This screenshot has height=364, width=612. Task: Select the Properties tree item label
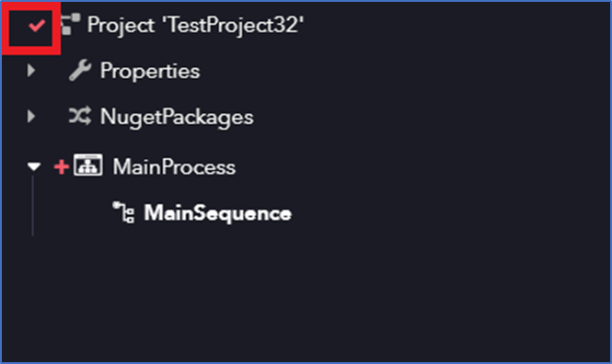click(150, 72)
